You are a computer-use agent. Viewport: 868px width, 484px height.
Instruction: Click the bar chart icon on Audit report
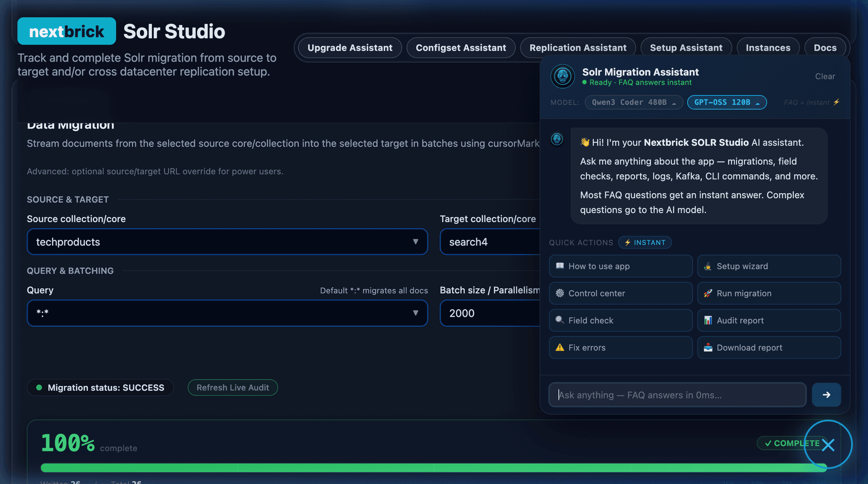(708, 320)
